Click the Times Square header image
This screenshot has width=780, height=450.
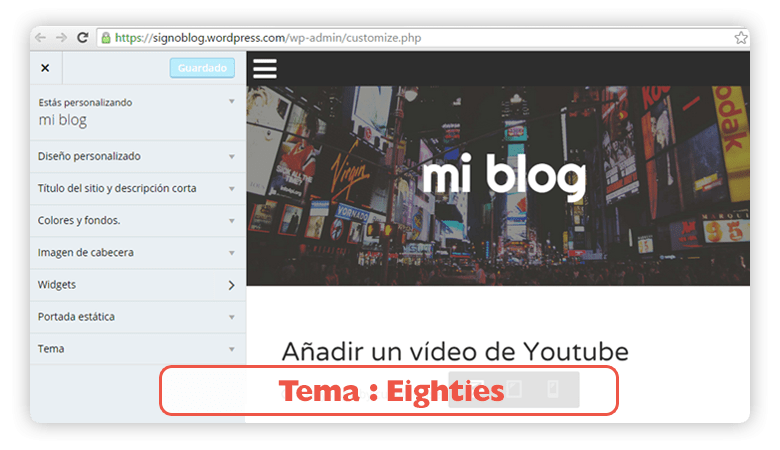498,186
